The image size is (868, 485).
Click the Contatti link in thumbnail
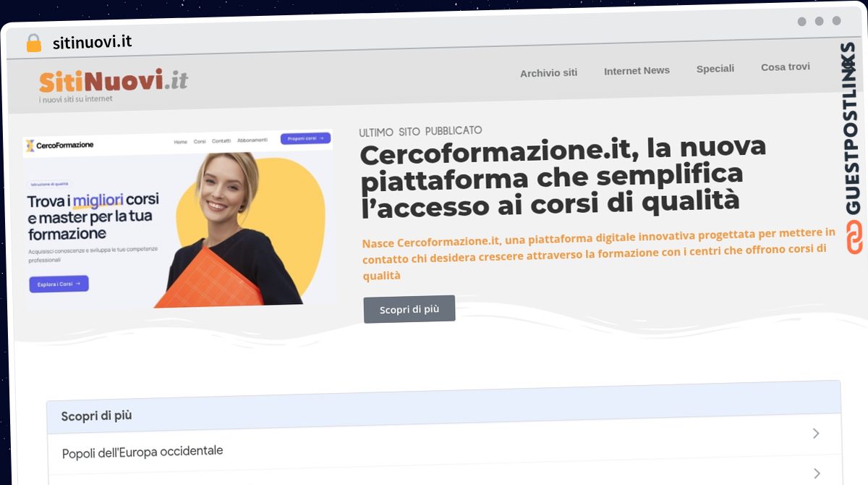tap(221, 141)
